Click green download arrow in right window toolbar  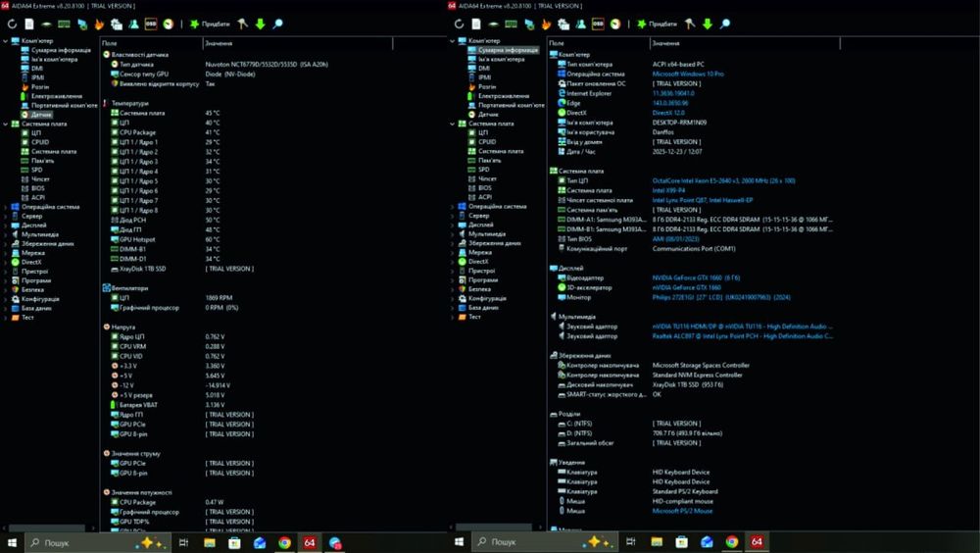click(707, 24)
